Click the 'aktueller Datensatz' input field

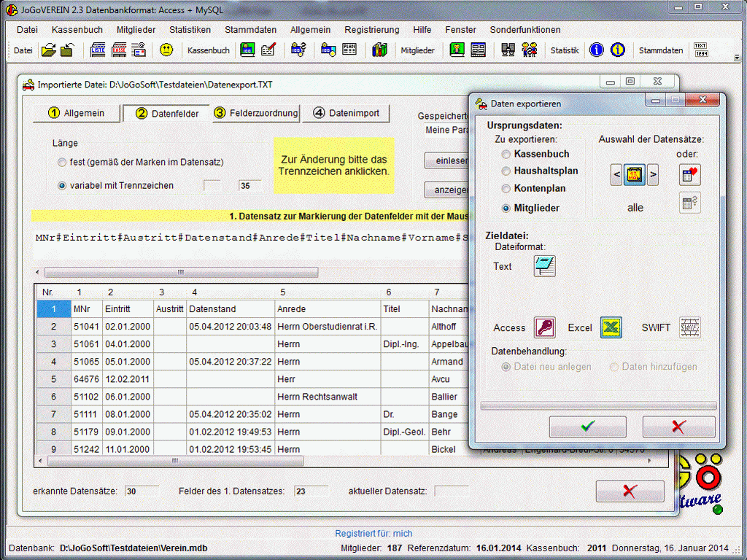452,491
